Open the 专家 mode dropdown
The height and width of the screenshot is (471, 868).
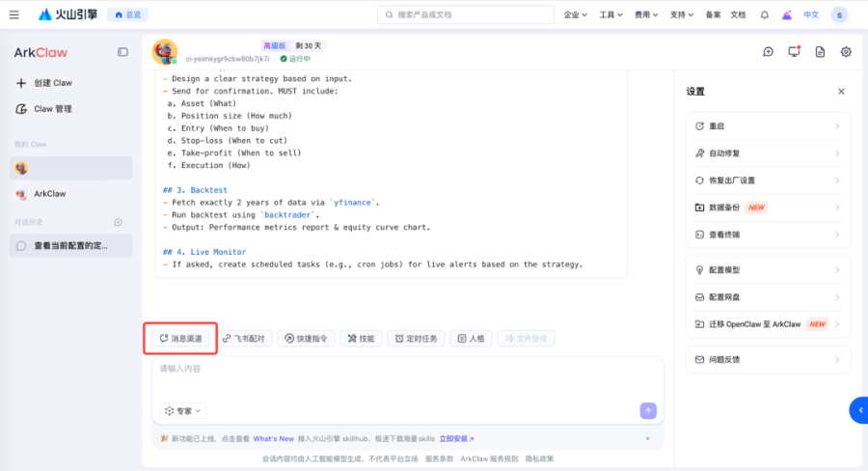point(182,411)
